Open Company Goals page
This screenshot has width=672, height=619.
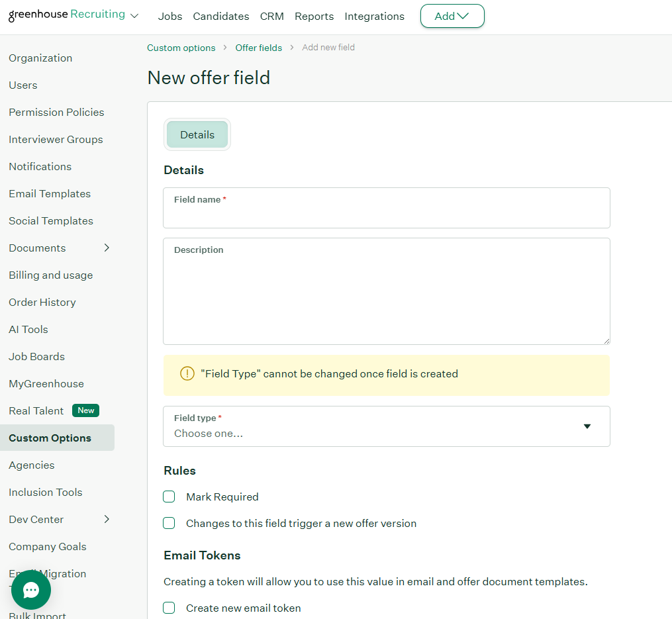tap(48, 547)
